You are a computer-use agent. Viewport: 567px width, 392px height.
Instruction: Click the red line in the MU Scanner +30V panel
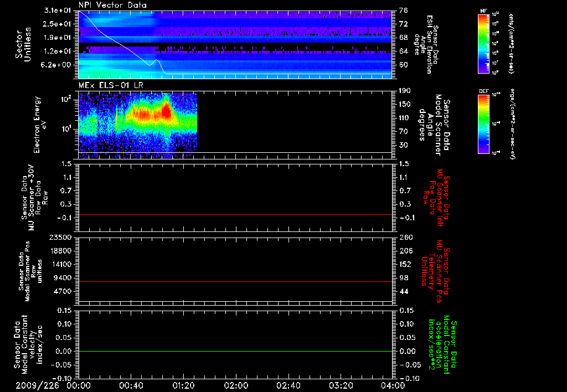[x=235, y=214]
